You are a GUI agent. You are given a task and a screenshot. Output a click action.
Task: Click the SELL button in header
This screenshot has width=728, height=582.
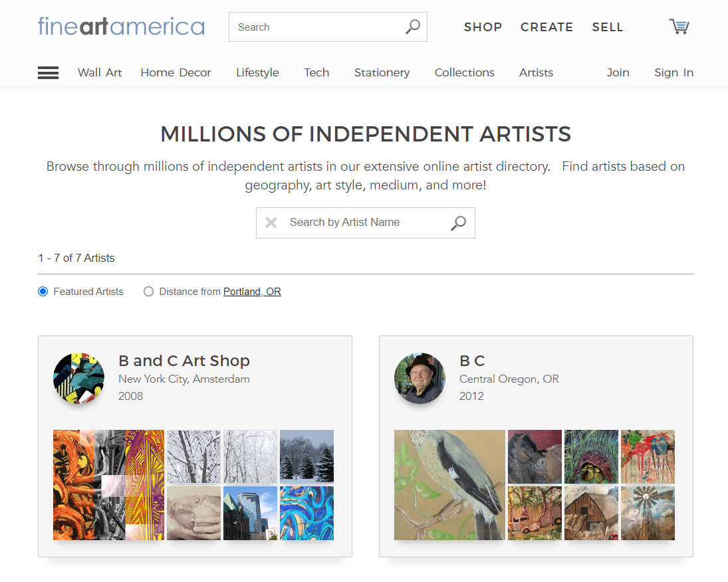click(607, 27)
